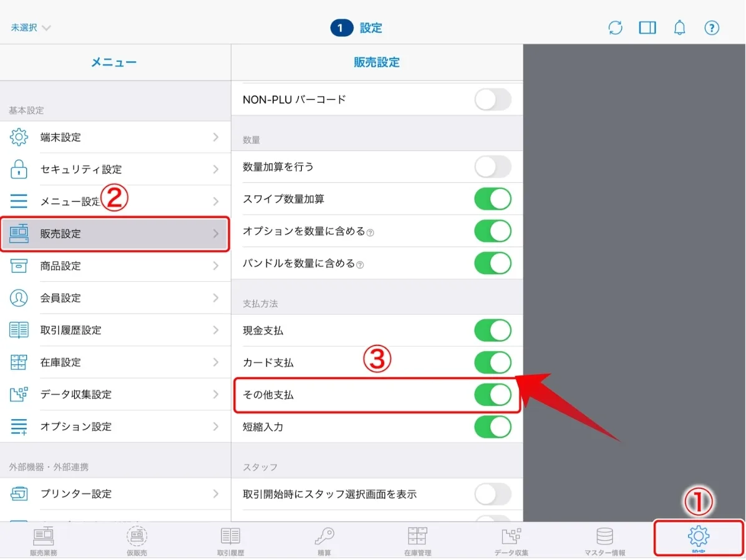
Task: Switch to the 販売業務 tab
Action: pos(43,540)
